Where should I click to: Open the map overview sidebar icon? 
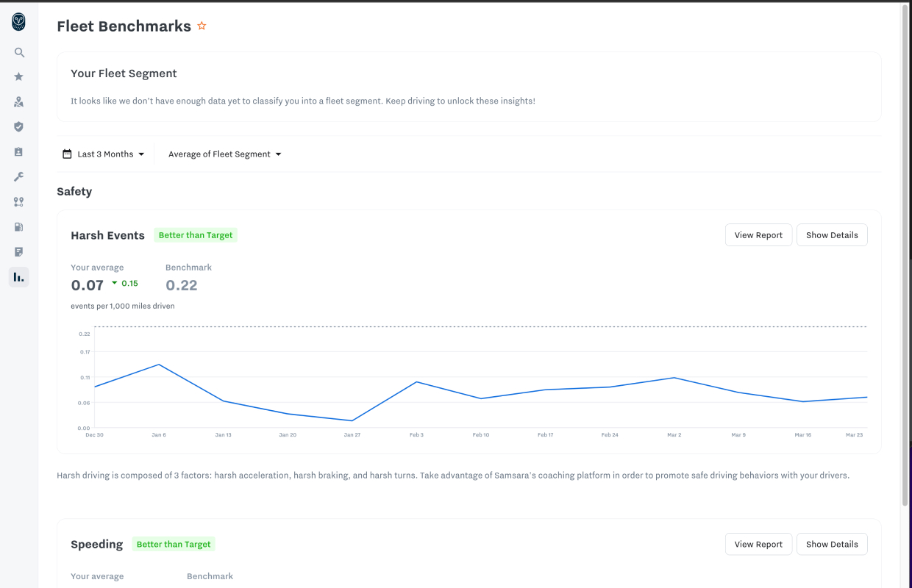19,102
